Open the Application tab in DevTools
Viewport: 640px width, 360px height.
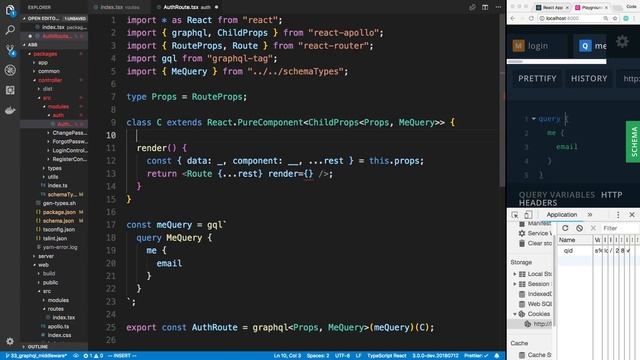(562, 215)
